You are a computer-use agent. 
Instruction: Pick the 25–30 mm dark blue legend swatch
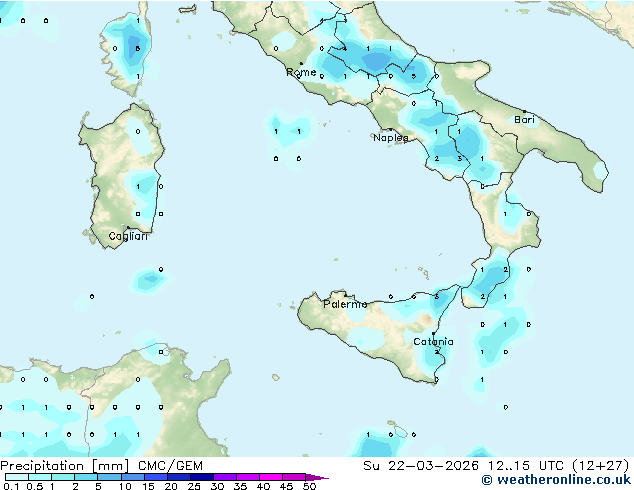pyautogui.click(x=202, y=477)
